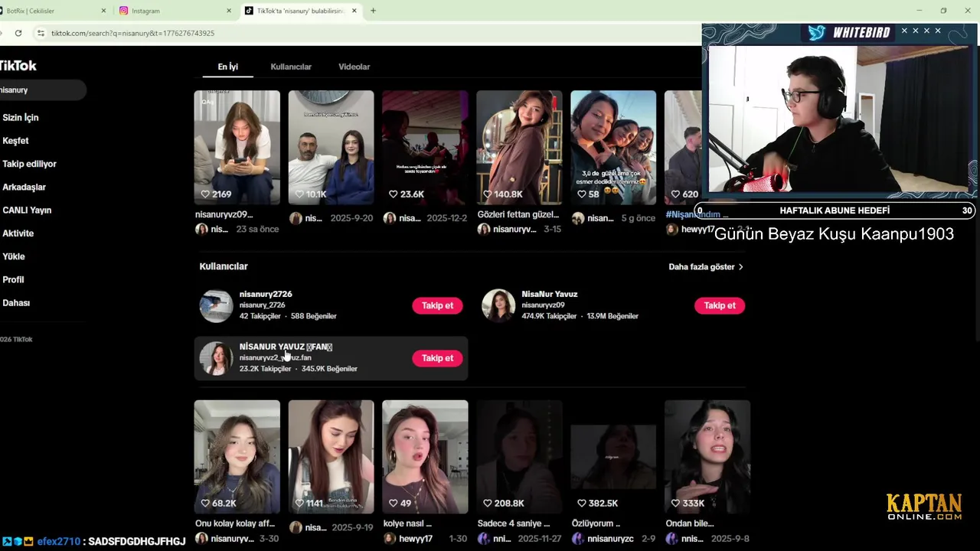Click hewyy17 avatar dated 1-30
The width and height of the screenshot is (980, 551).
390,539
